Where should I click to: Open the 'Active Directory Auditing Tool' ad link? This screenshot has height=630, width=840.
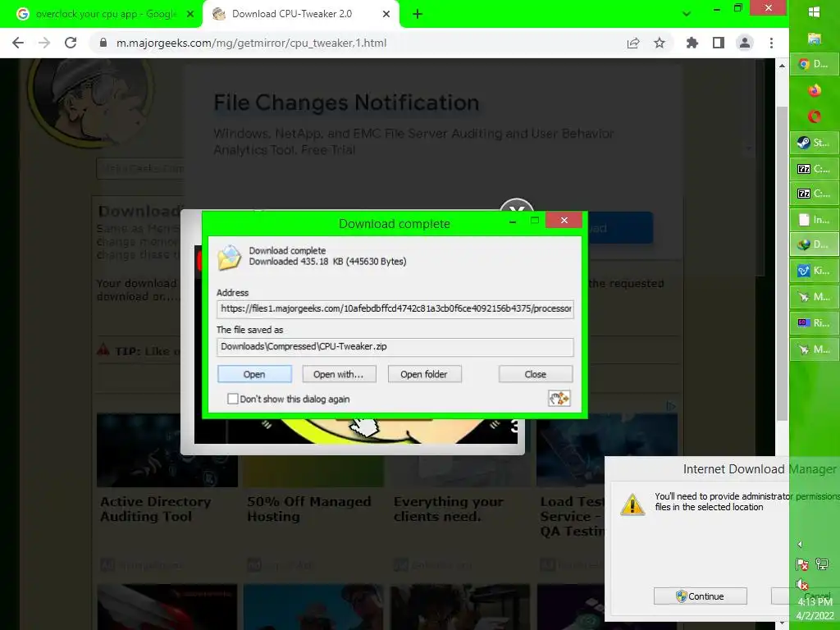point(155,509)
